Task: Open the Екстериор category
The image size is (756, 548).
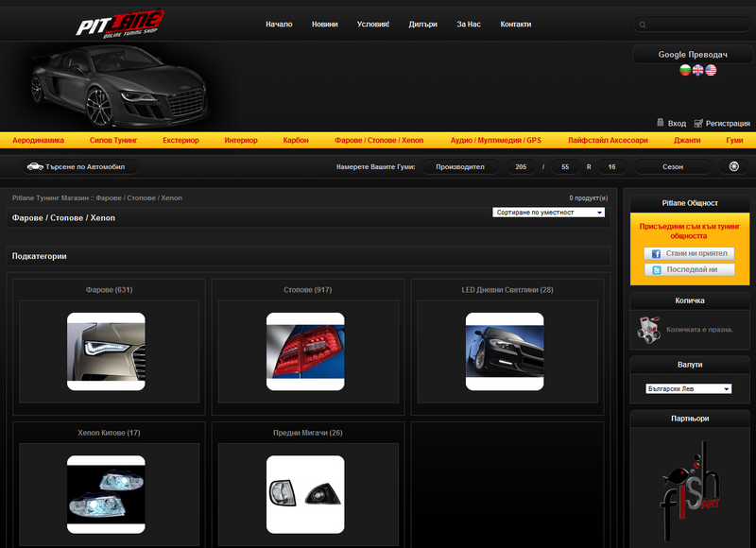Action: 180,140
